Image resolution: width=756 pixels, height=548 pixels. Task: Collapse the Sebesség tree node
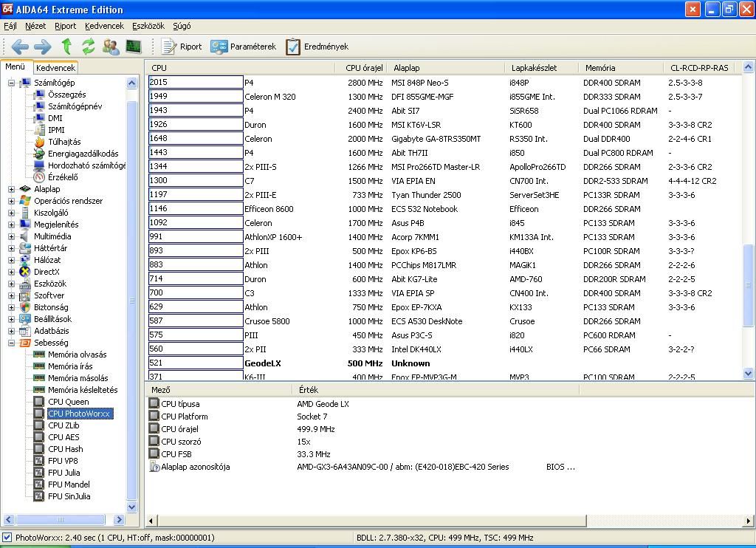point(12,343)
